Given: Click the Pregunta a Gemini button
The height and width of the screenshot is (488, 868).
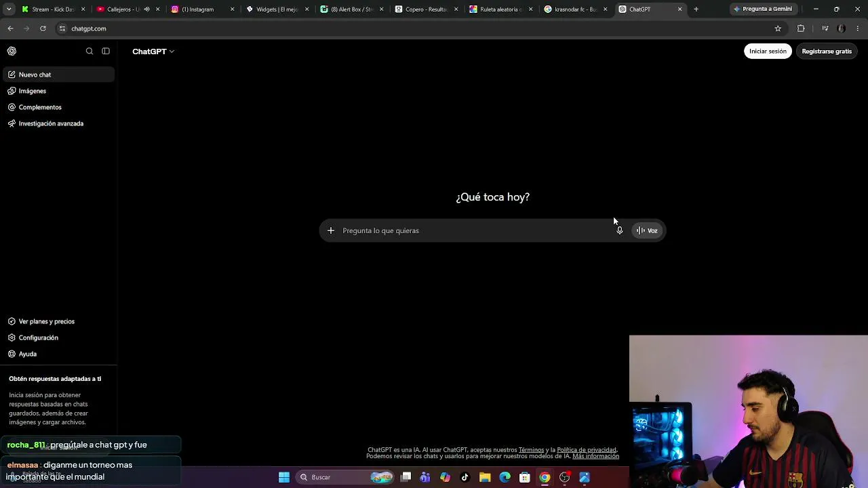Looking at the screenshot, I should [762, 9].
